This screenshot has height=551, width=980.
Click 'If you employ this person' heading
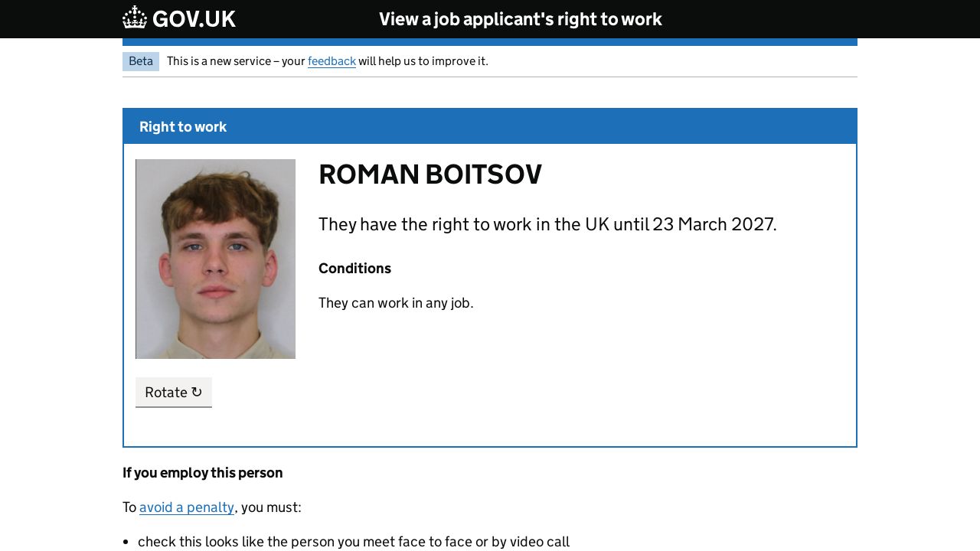(202, 473)
